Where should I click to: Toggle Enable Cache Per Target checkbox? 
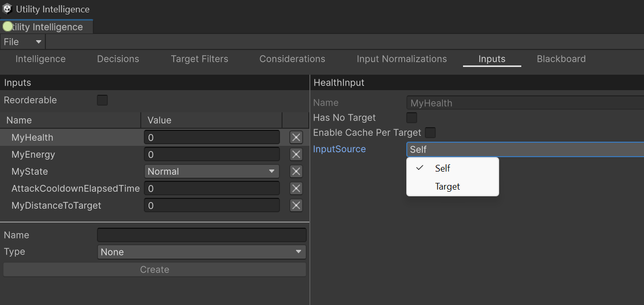click(x=430, y=132)
